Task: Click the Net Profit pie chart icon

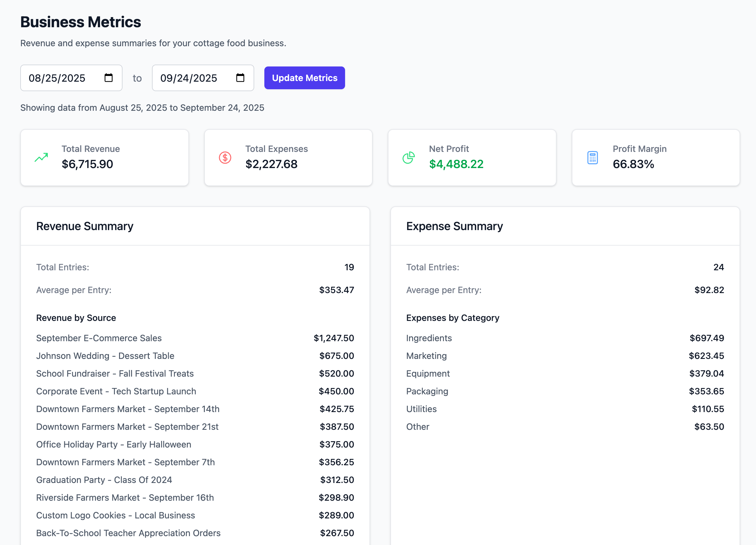Action: (x=409, y=158)
